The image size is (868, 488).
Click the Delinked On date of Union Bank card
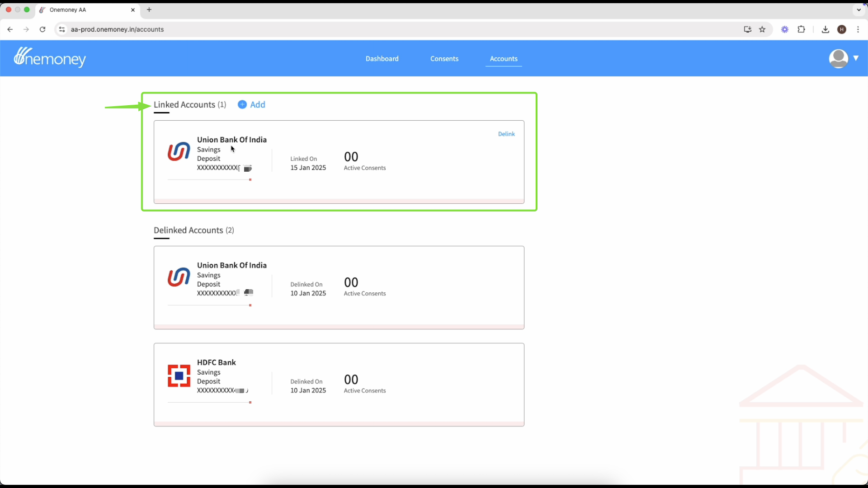pos(308,293)
